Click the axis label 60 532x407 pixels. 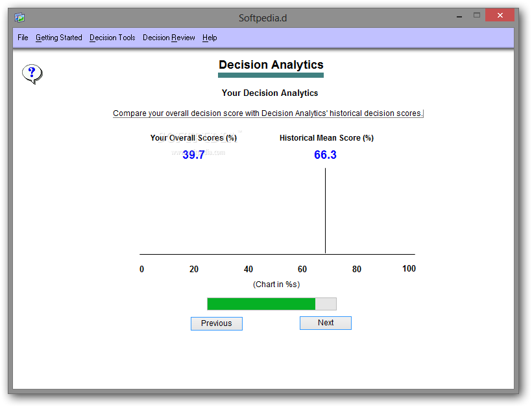[302, 269]
